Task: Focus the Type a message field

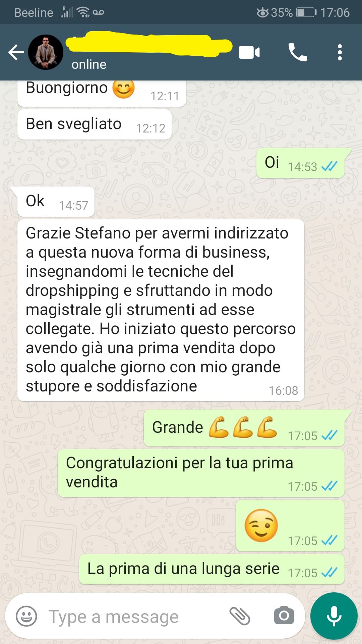Action: 134,616
